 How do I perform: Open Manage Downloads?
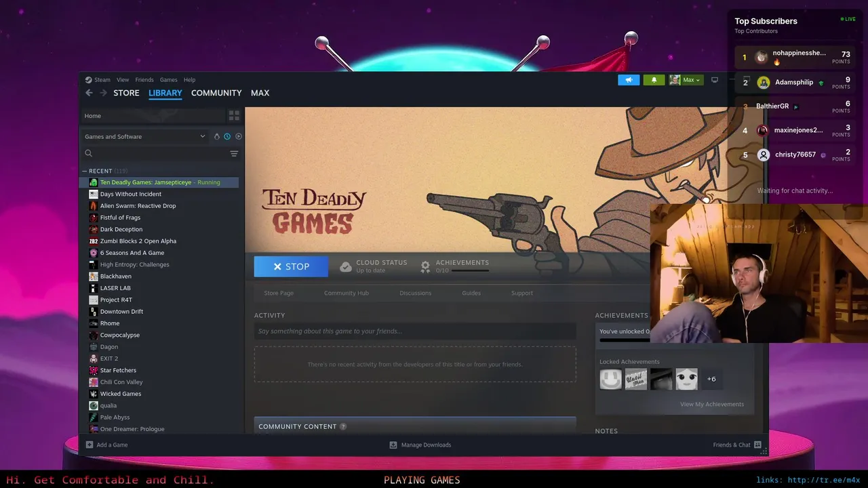420,445
